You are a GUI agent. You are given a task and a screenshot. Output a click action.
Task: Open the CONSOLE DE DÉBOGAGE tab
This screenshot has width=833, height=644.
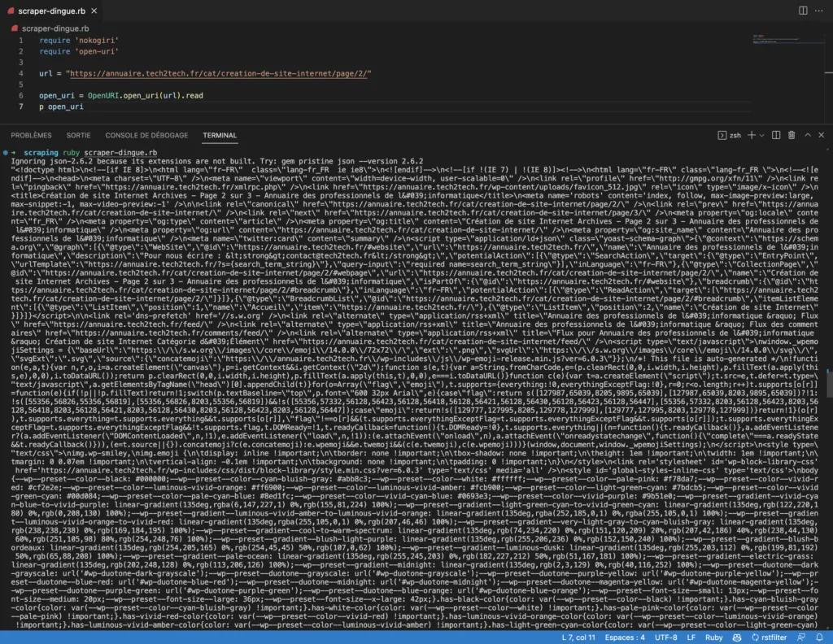click(x=146, y=135)
